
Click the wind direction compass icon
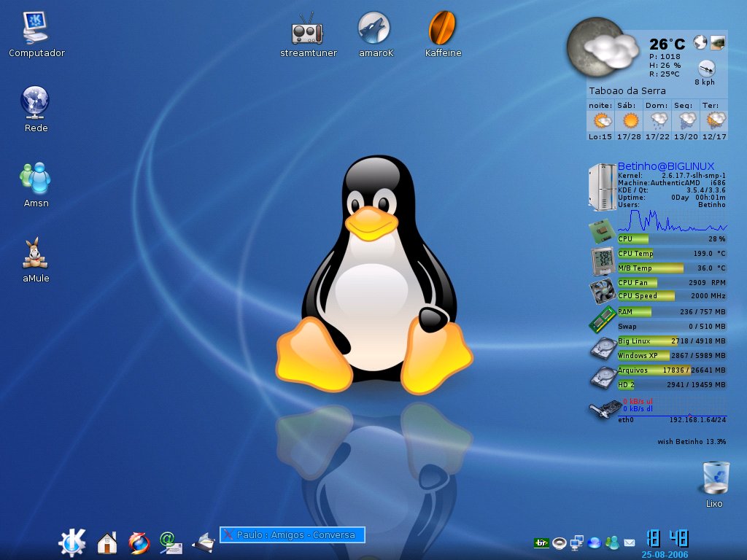[706, 68]
